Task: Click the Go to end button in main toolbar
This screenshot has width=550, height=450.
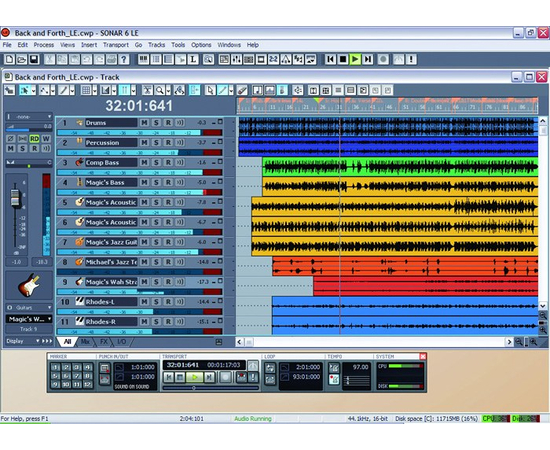Action: click(368, 59)
